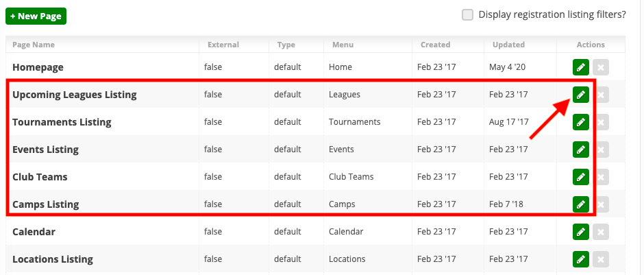
Task: Edit the Club Teams page
Action: coord(581,177)
